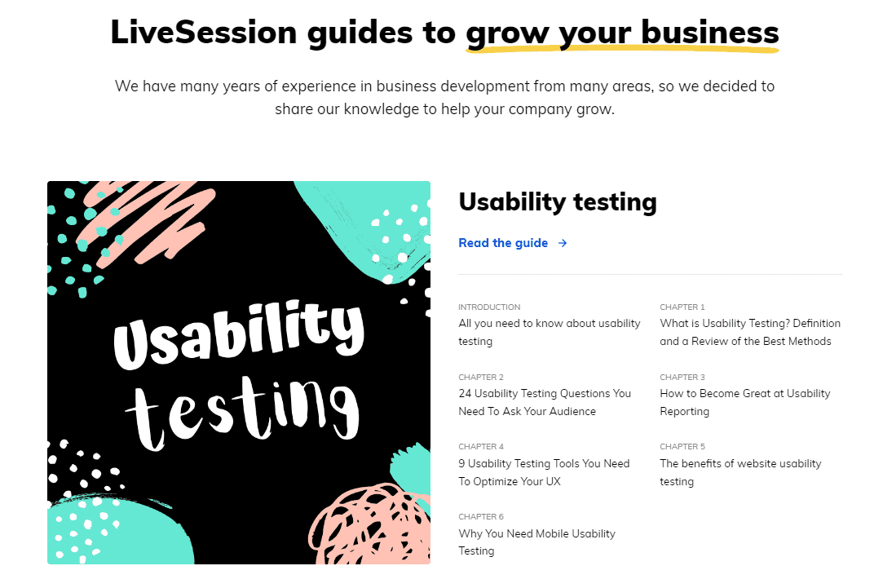This screenshot has width=883, height=588.
Task: Open the 'Read the guide' link
Action: pos(503,243)
